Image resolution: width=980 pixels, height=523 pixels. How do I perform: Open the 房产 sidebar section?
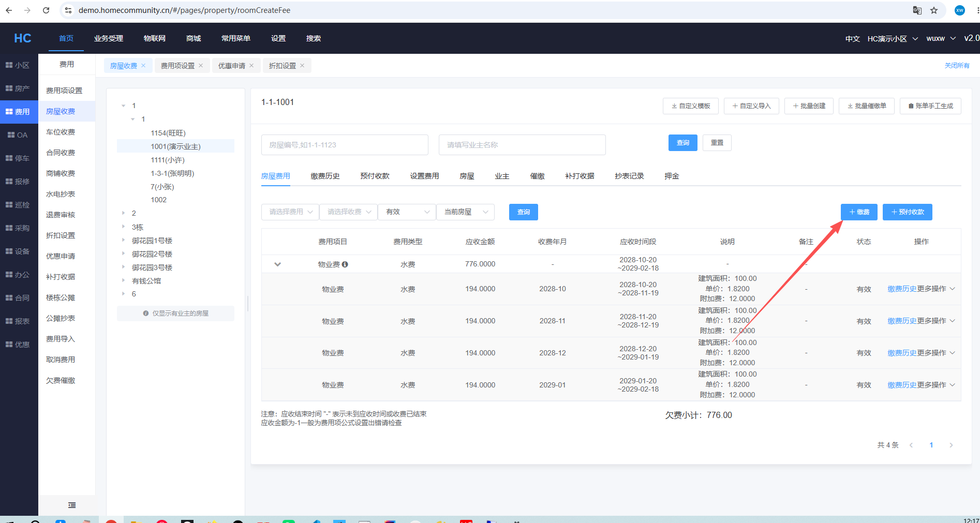pyautogui.click(x=19, y=88)
